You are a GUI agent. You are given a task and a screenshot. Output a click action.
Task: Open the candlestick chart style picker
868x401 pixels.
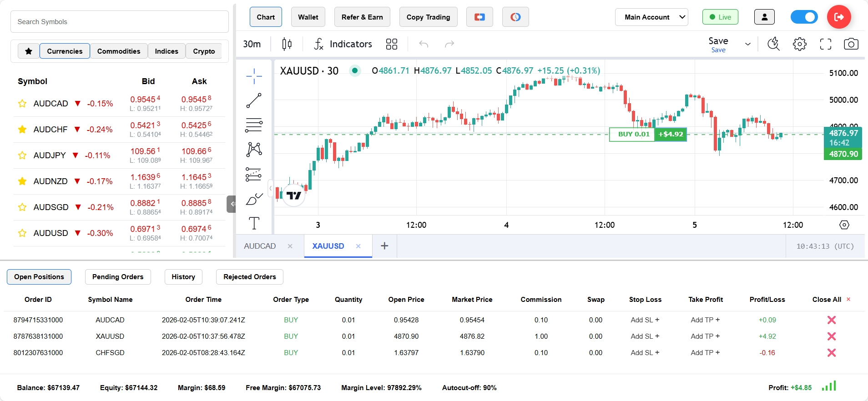[287, 44]
